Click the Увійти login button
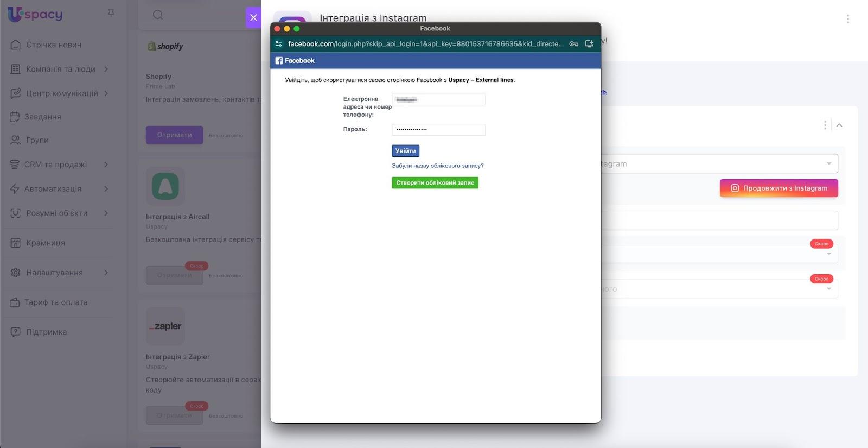Image resolution: width=868 pixels, height=448 pixels. tap(406, 151)
